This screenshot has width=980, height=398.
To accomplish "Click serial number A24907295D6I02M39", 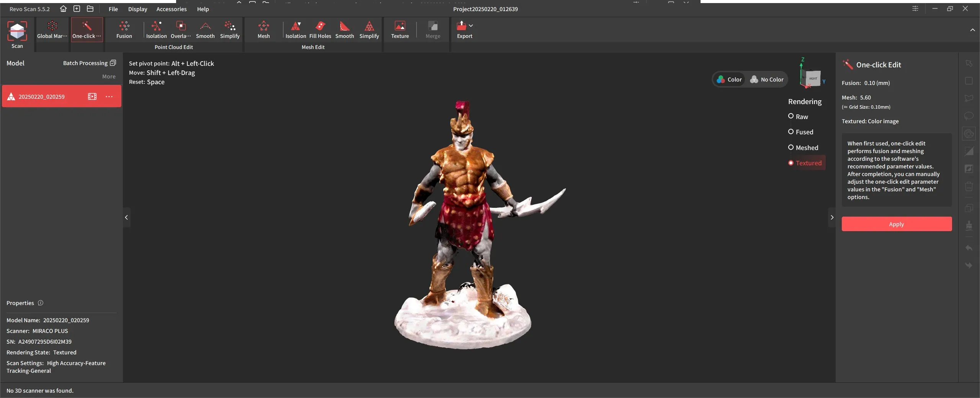I will tap(45, 341).
